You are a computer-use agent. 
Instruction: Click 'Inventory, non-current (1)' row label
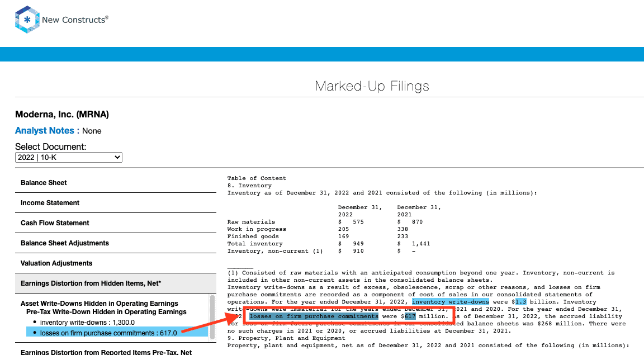tap(275, 251)
